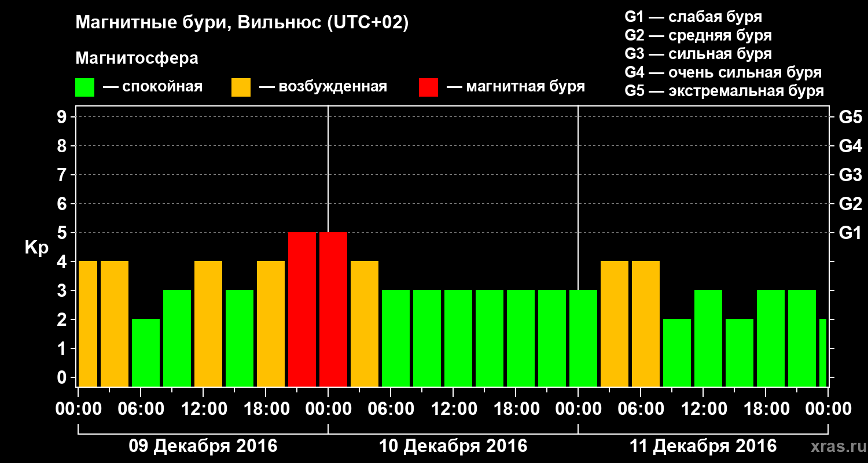Select the '— возбужденная' legend label
This screenshot has width=868, height=463.
click(x=323, y=87)
